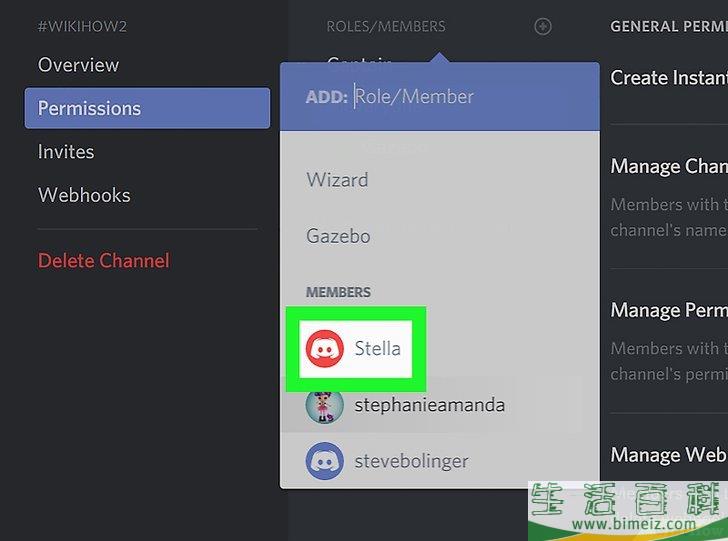Click the plus icon beside Roles/Members
This screenshot has width=728, height=541.
543,27
